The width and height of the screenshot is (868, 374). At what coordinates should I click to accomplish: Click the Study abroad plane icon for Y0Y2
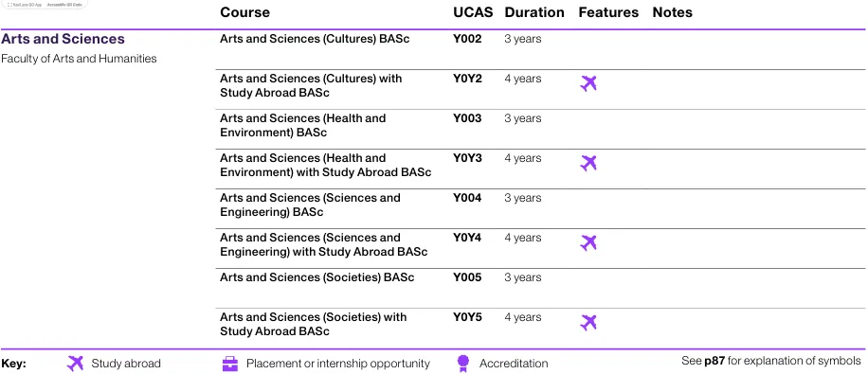[x=588, y=83]
